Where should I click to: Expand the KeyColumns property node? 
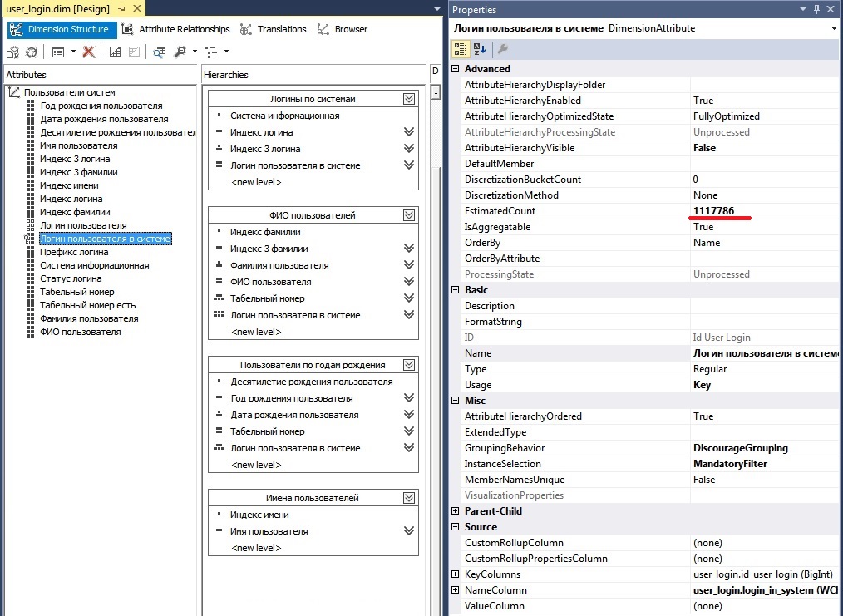[x=456, y=574]
